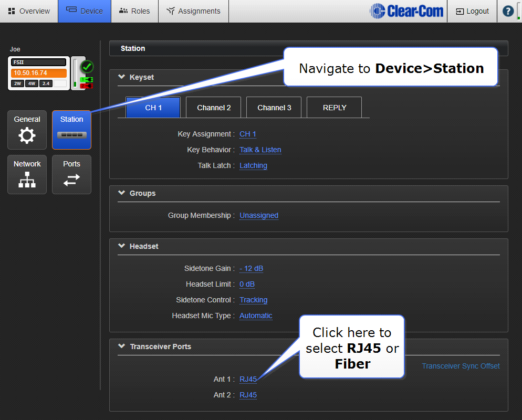Image resolution: width=522 pixels, height=420 pixels.
Task: Click the green connector status icon
Action: pos(87,80)
